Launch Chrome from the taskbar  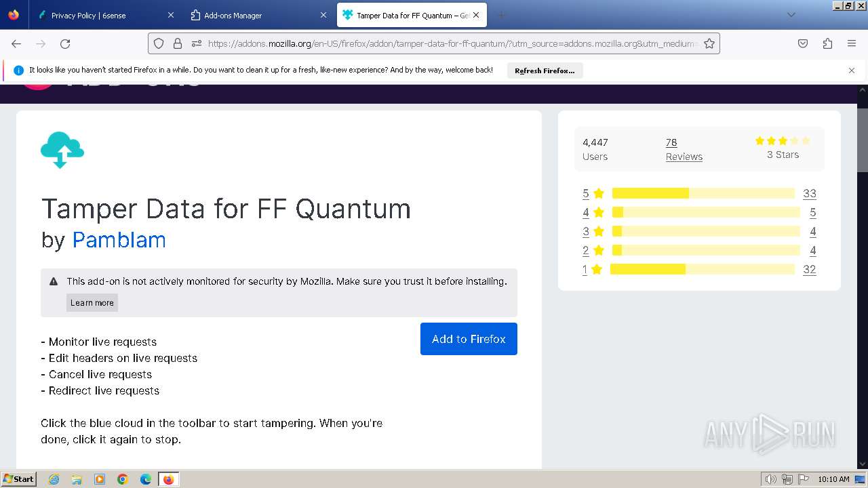(x=123, y=479)
